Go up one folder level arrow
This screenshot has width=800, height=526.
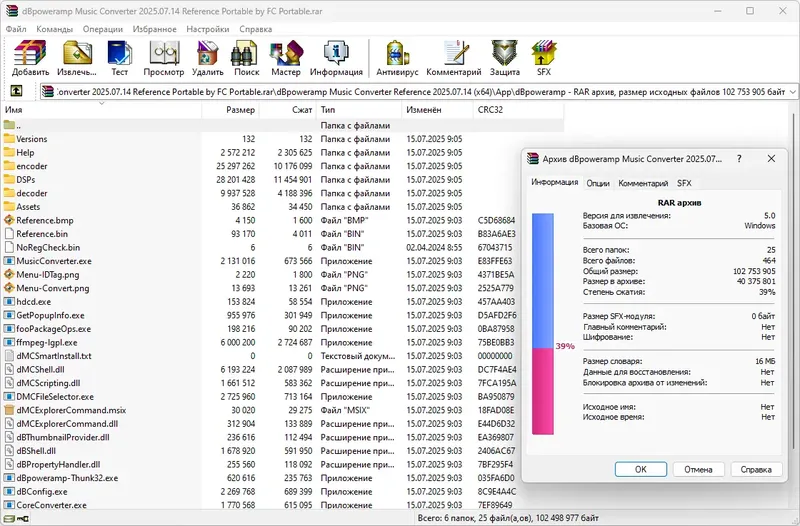(16, 91)
